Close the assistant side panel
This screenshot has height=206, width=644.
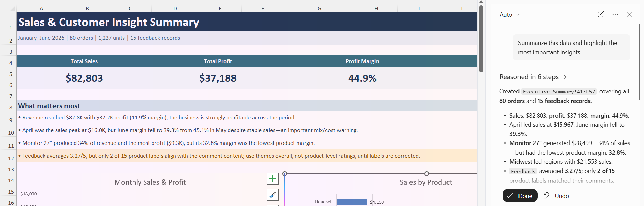coord(629,14)
